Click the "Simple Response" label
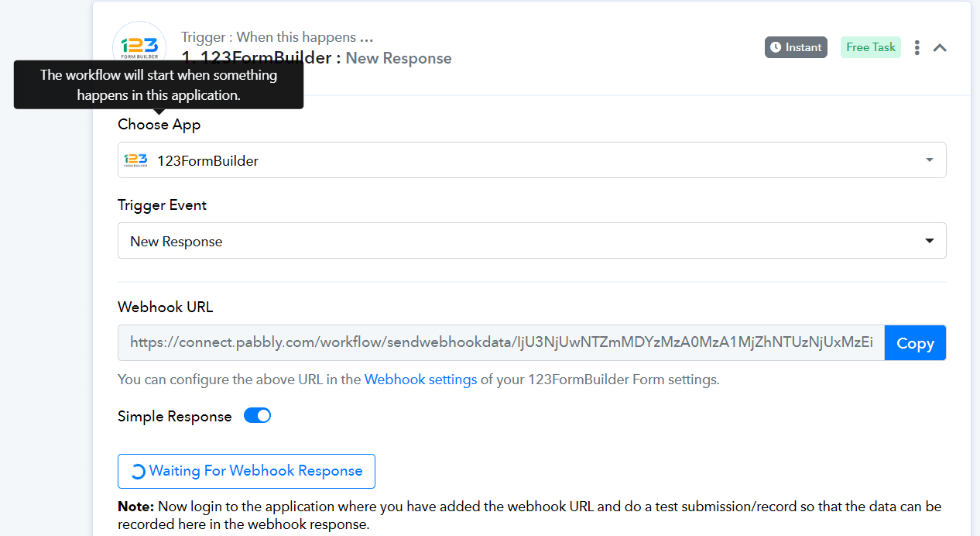Image resolution: width=980 pixels, height=536 pixels. (x=175, y=417)
